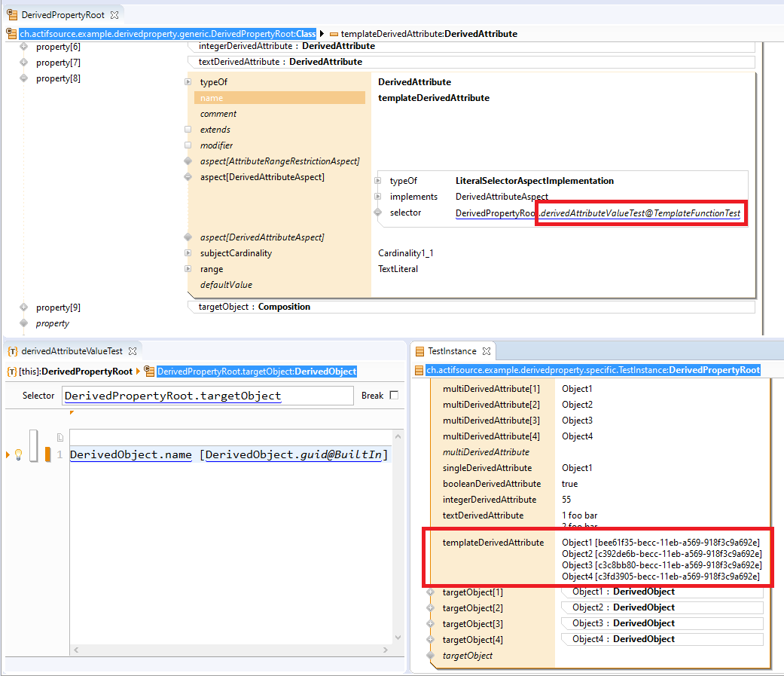Expand the property[9] tree node
This screenshot has width=784, height=676.
pos(23,307)
